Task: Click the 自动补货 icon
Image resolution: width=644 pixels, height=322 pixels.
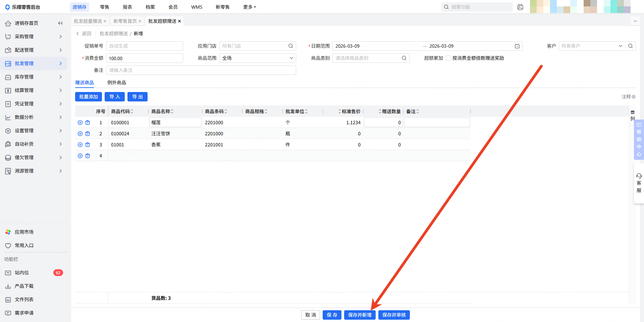Action: pyautogui.click(x=8, y=144)
